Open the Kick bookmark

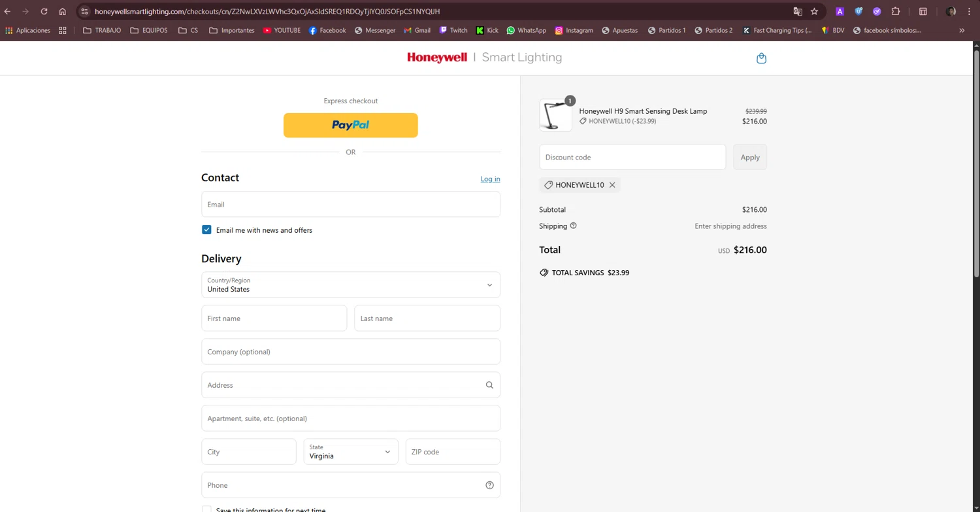click(x=487, y=30)
